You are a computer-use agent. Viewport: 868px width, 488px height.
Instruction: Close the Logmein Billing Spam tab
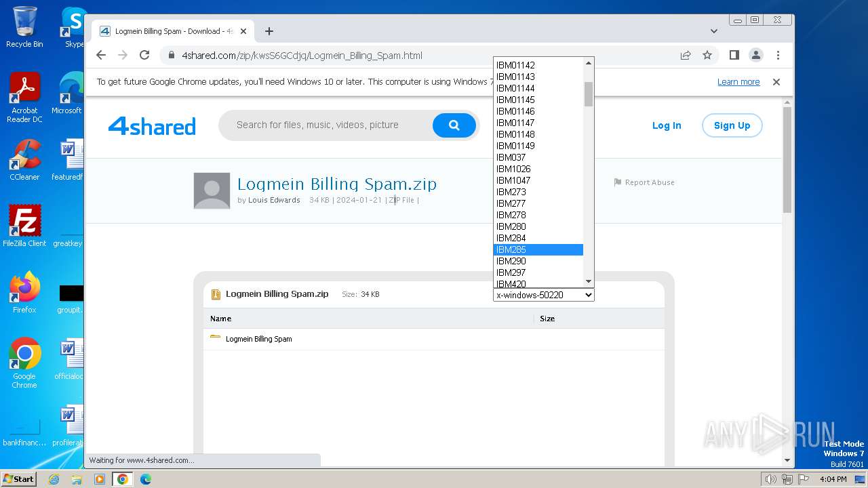pos(243,31)
